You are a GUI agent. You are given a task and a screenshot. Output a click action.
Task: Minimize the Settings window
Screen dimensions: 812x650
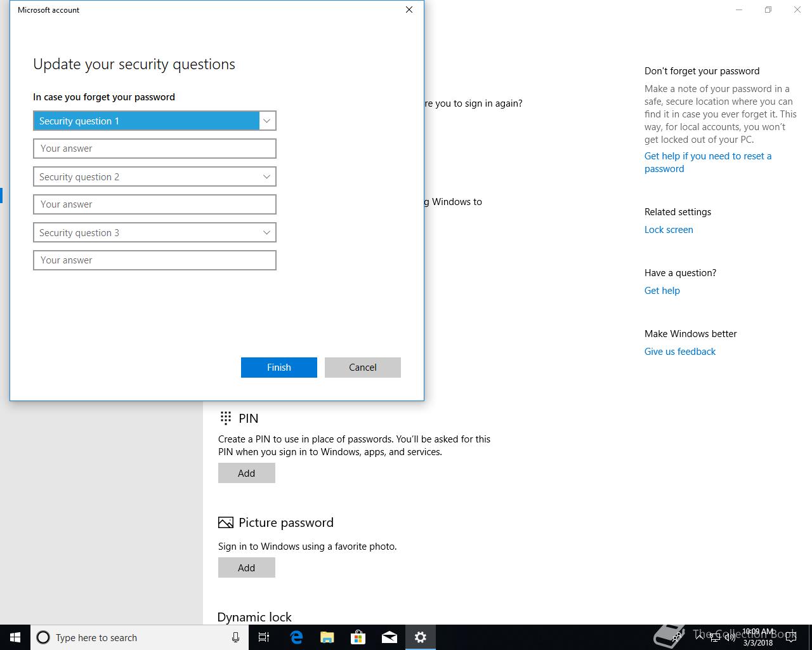(739, 10)
